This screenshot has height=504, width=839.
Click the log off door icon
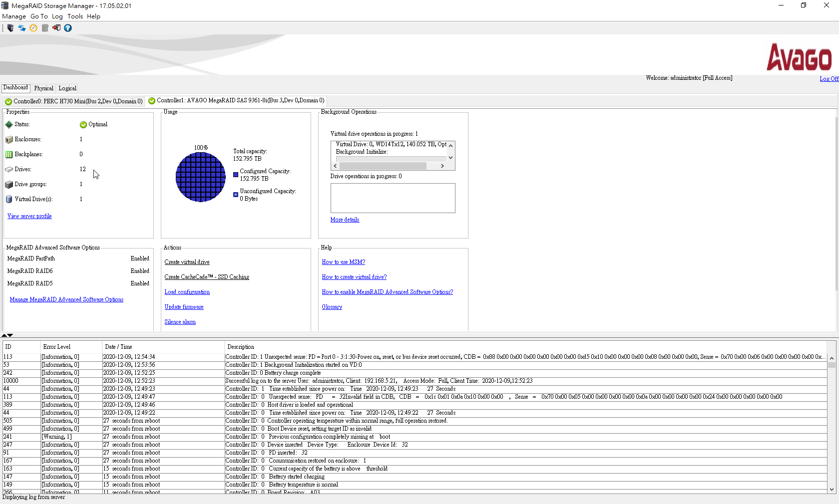pyautogui.click(x=56, y=28)
